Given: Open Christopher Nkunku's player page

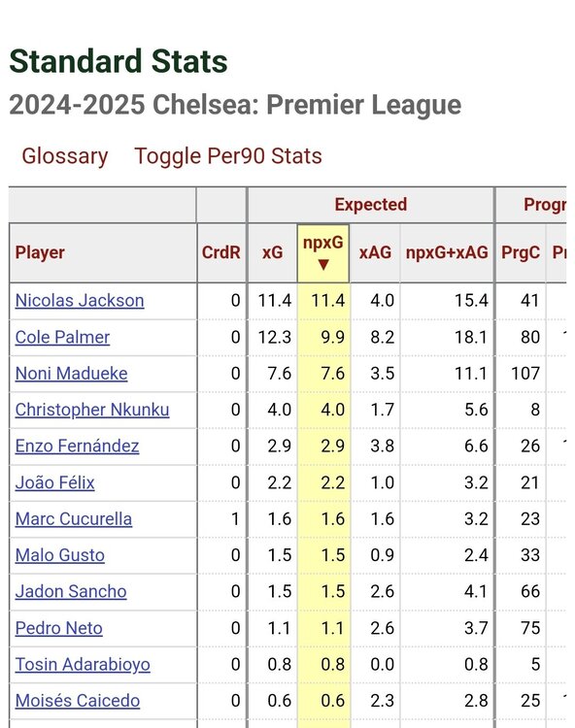Looking at the screenshot, I should tap(92, 410).
